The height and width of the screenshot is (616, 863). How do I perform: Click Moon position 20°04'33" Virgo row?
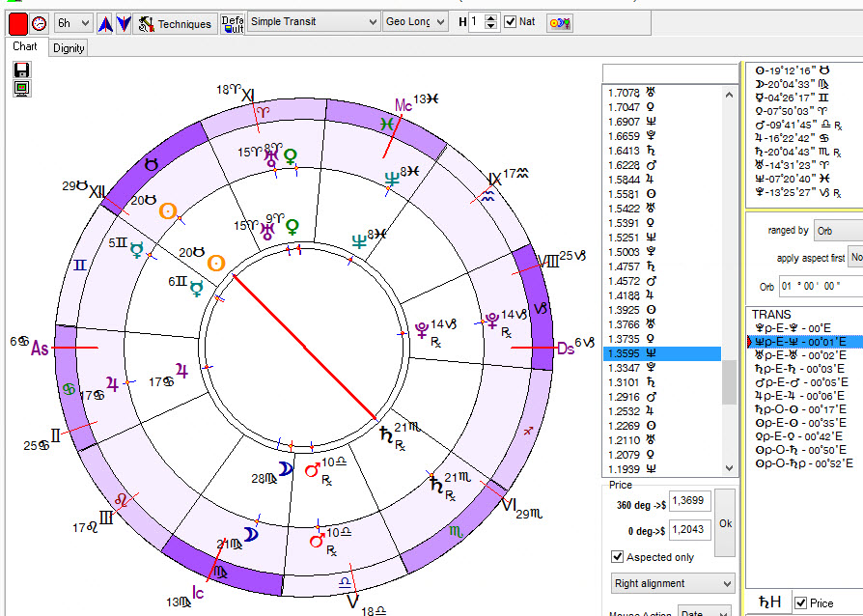793,84
